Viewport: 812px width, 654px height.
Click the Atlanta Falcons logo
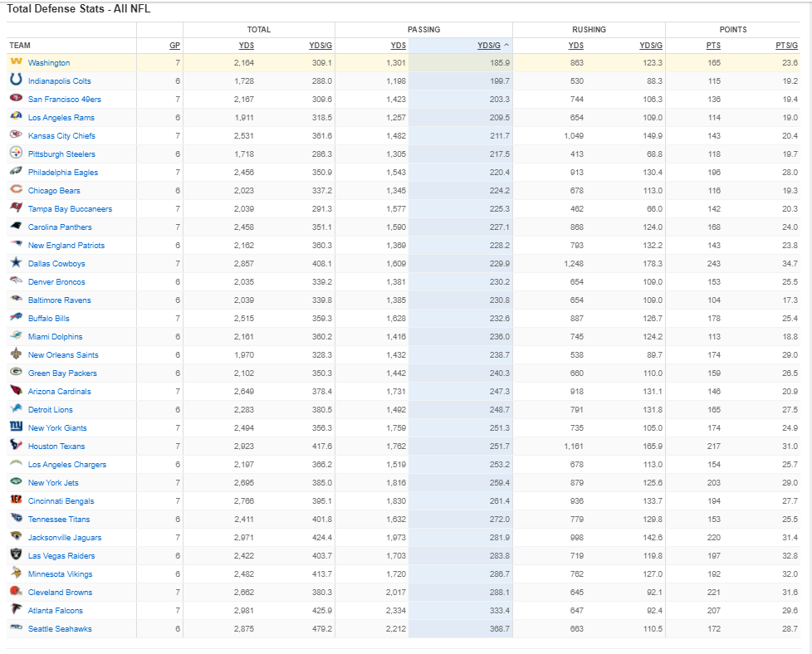click(16, 608)
